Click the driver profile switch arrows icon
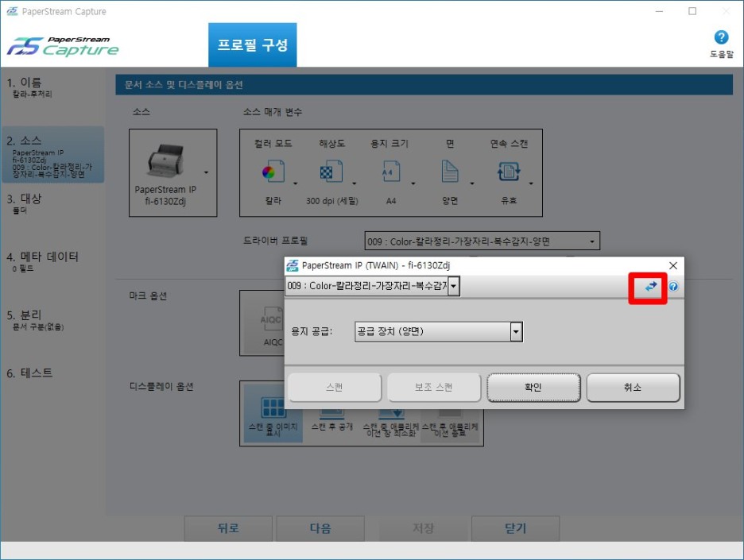744x560 pixels. point(651,286)
